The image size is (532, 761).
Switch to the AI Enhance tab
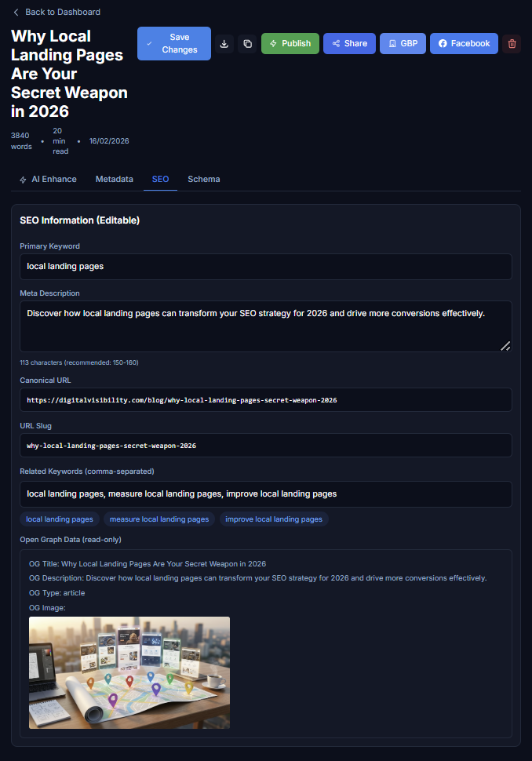(48, 179)
